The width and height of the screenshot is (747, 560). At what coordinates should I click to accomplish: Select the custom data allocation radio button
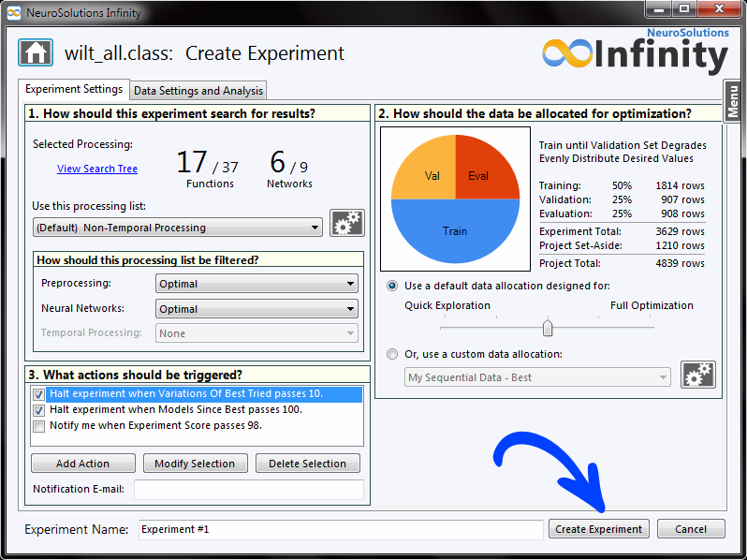pyautogui.click(x=392, y=354)
